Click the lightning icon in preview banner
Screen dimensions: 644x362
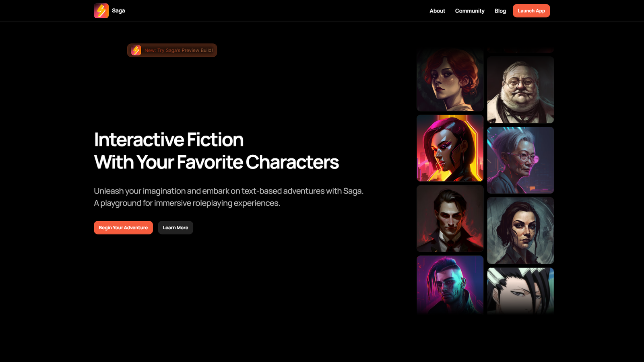tap(136, 50)
